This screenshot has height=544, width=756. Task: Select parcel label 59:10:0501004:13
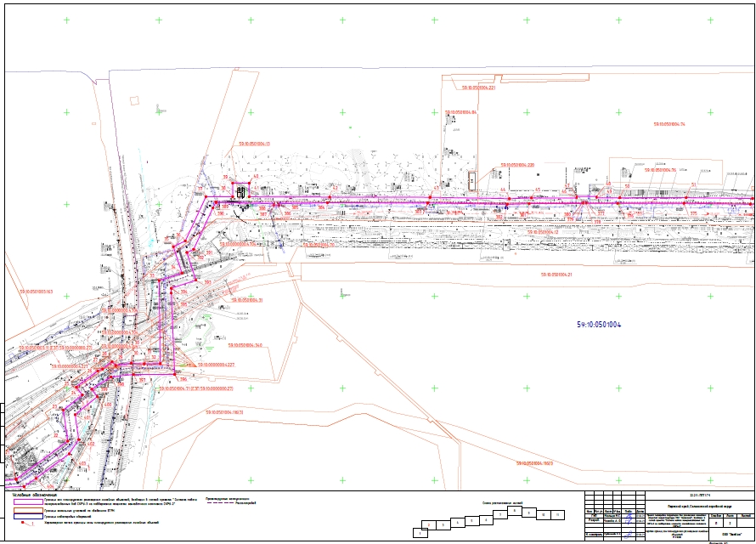coord(254,144)
